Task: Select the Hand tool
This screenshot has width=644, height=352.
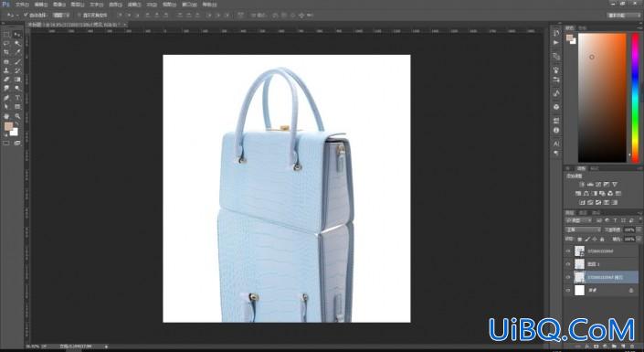Action: (6, 115)
